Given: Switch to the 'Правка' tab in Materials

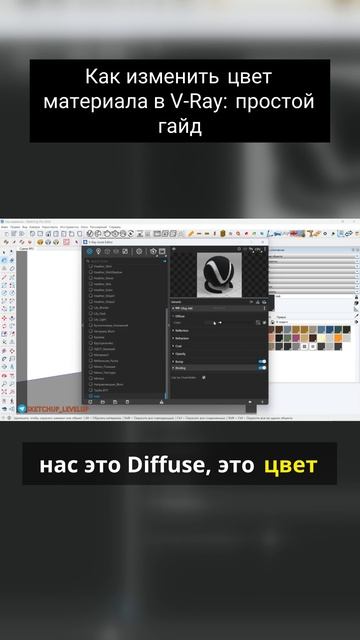Looking at the screenshot, I should click(x=281, y=317).
